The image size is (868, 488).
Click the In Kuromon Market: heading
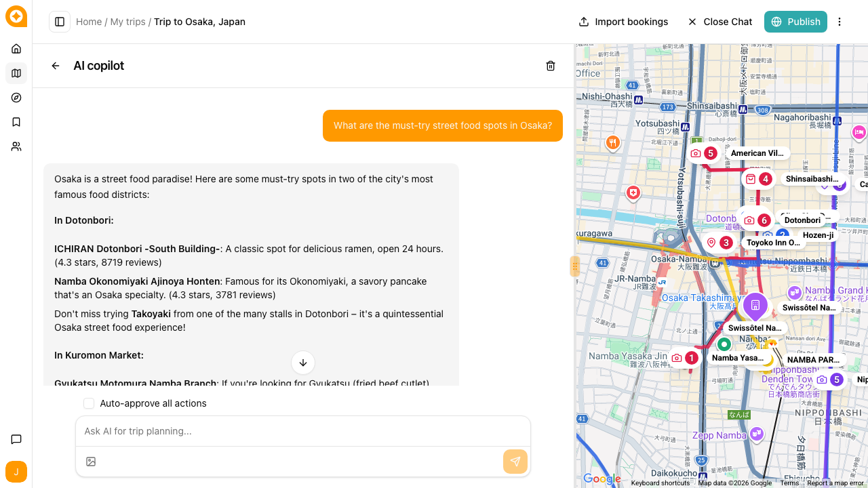(x=99, y=355)
